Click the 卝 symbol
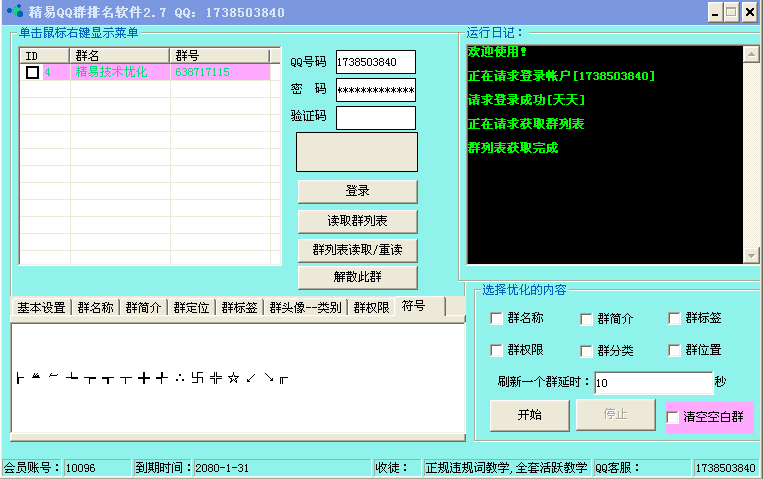 click(216, 378)
